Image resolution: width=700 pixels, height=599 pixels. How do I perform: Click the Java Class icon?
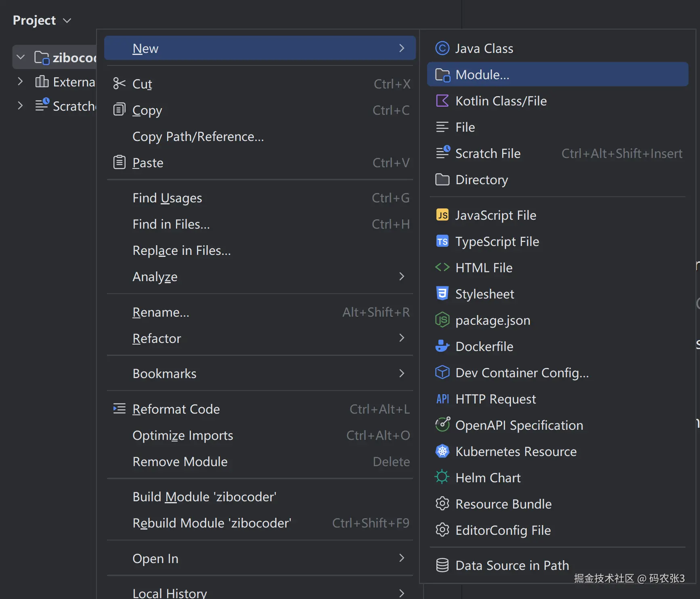pos(442,48)
